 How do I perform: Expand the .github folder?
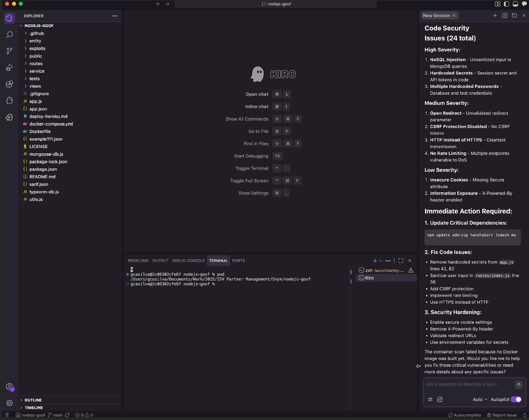pyautogui.click(x=71, y=33)
